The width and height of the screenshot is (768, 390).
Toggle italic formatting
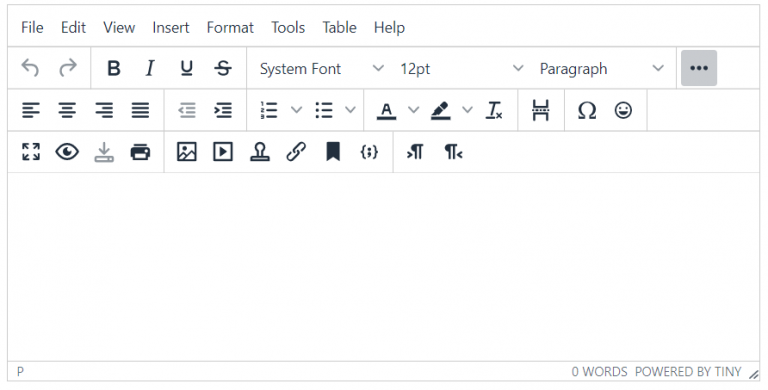150,68
